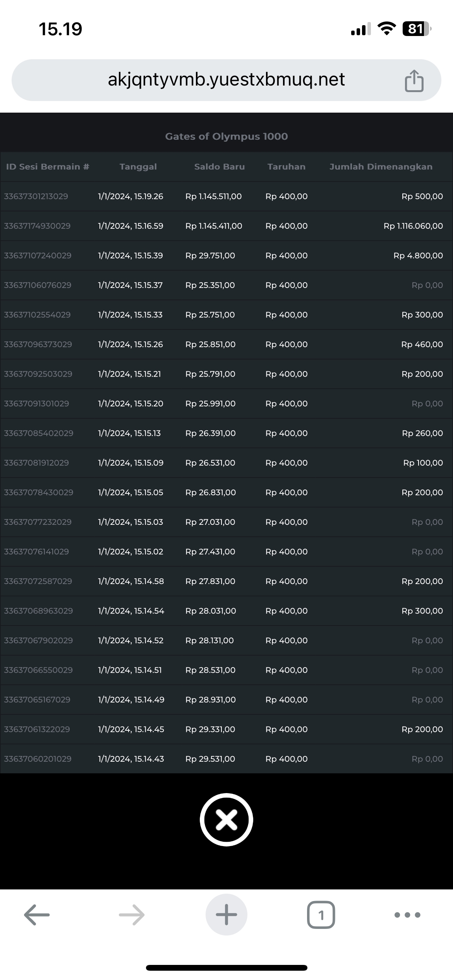The height and width of the screenshot is (980, 453).
Task: Tap the share icon in address bar
Action: click(x=414, y=81)
